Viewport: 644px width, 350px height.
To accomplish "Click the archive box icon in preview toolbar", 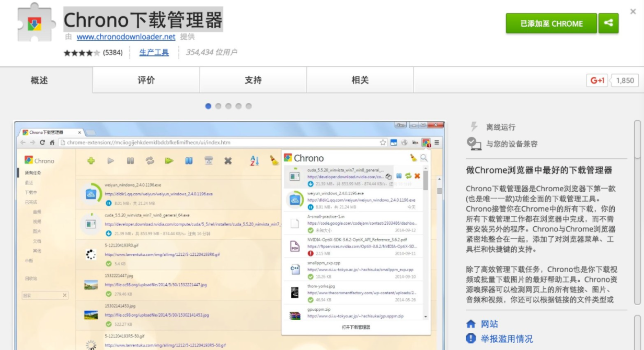I will point(209,160).
